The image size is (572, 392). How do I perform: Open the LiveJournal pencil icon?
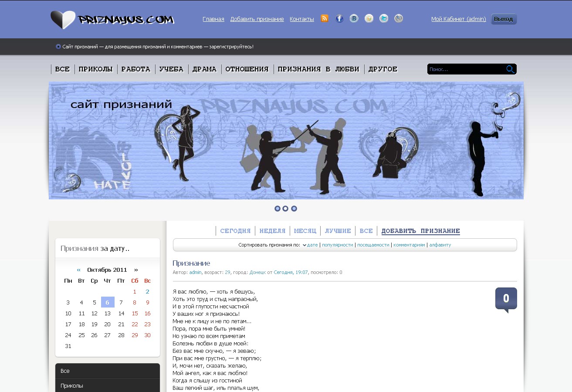[399, 18]
